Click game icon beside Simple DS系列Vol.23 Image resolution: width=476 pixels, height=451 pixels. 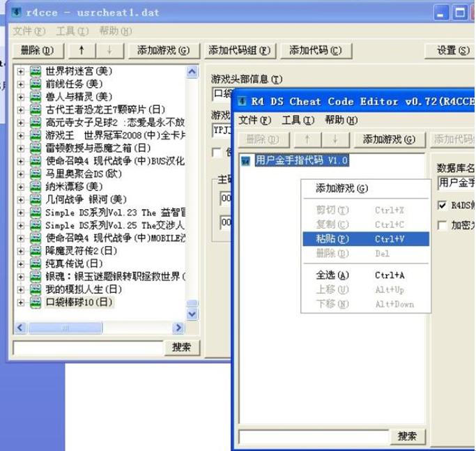[x=36, y=213]
